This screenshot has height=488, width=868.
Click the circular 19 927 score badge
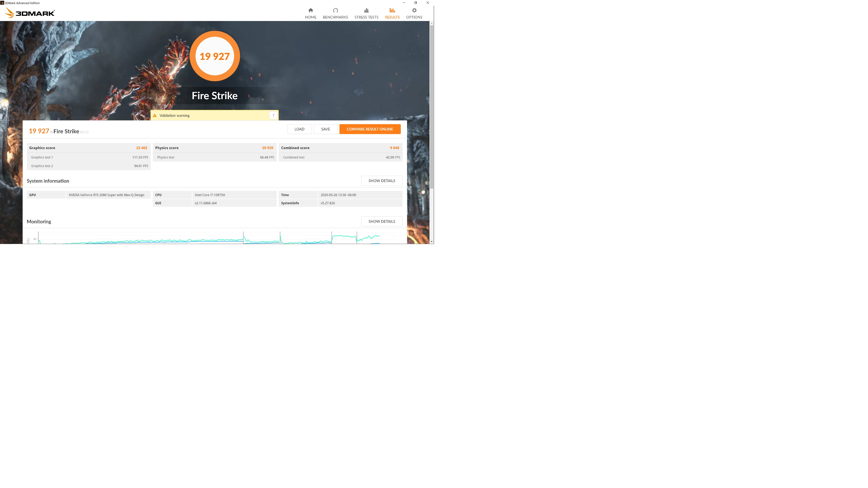[x=215, y=56]
